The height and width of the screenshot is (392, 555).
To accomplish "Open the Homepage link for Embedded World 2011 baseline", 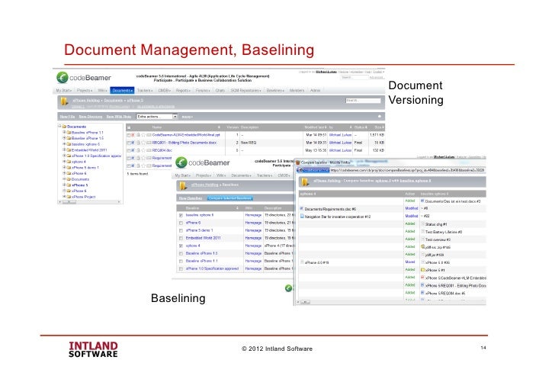I will 253,238.
